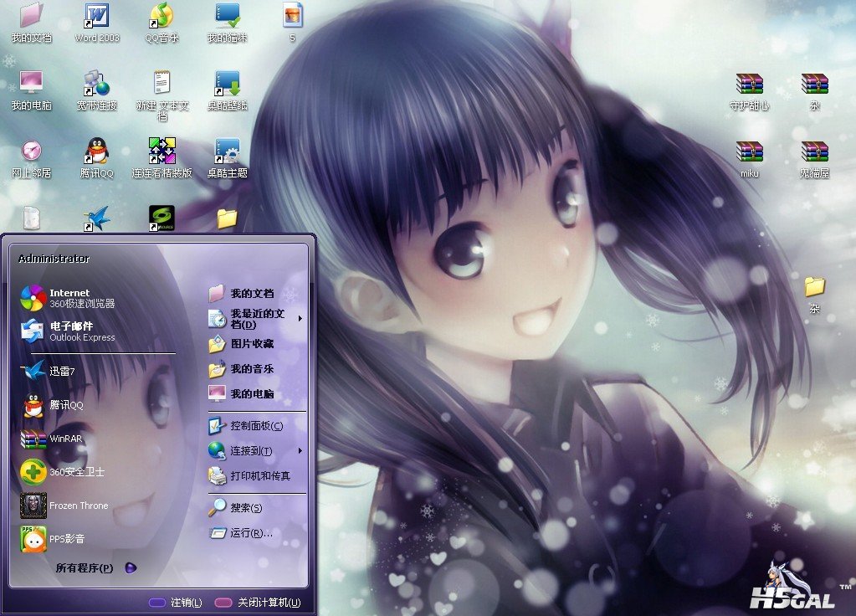Open 宽带连接 desktop shortcut

[x=97, y=85]
